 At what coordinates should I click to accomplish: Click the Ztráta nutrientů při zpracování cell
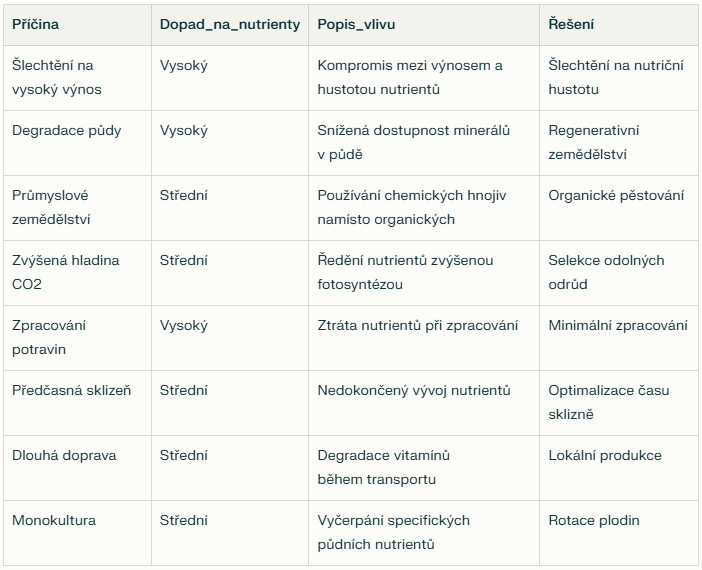coord(424,338)
